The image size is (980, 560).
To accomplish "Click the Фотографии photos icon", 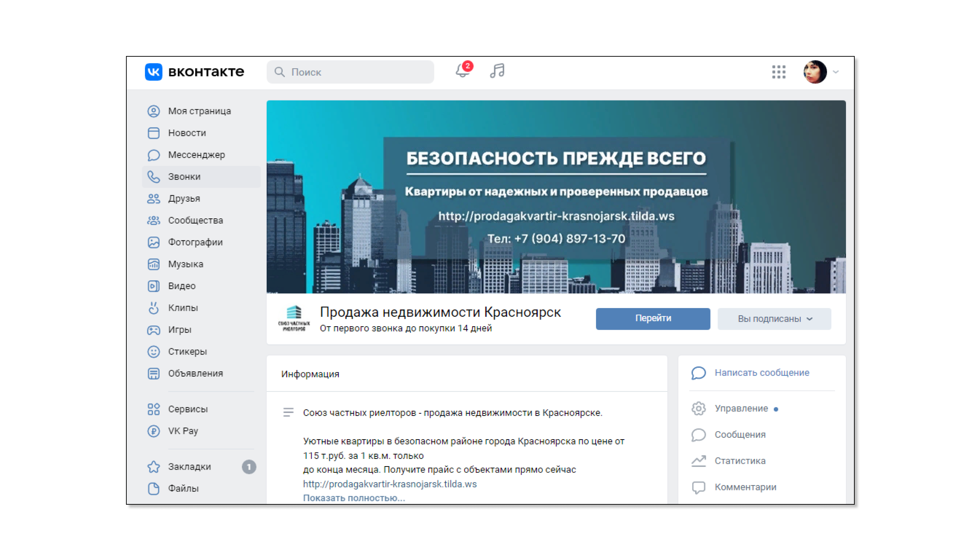I will click(x=153, y=242).
